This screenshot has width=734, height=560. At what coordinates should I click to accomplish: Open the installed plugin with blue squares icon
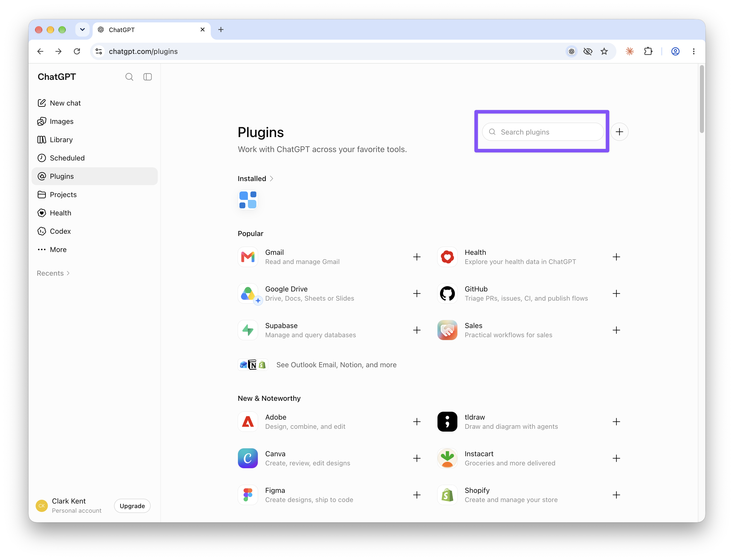point(248,200)
